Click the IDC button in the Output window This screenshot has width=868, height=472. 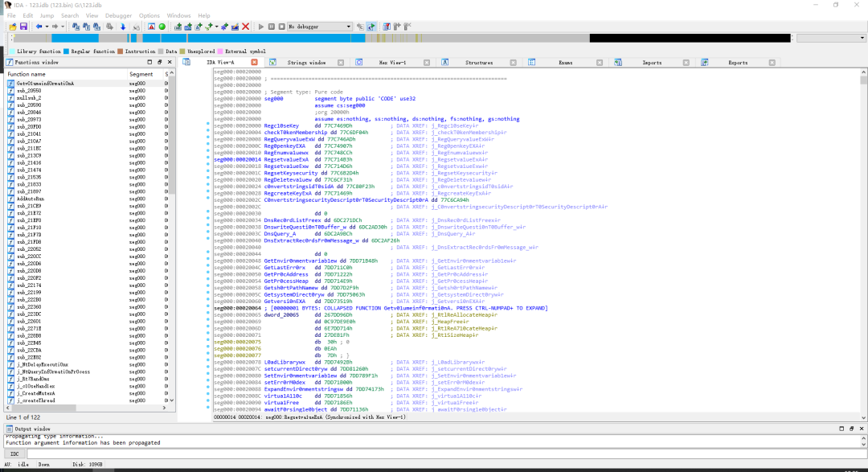pos(14,454)
